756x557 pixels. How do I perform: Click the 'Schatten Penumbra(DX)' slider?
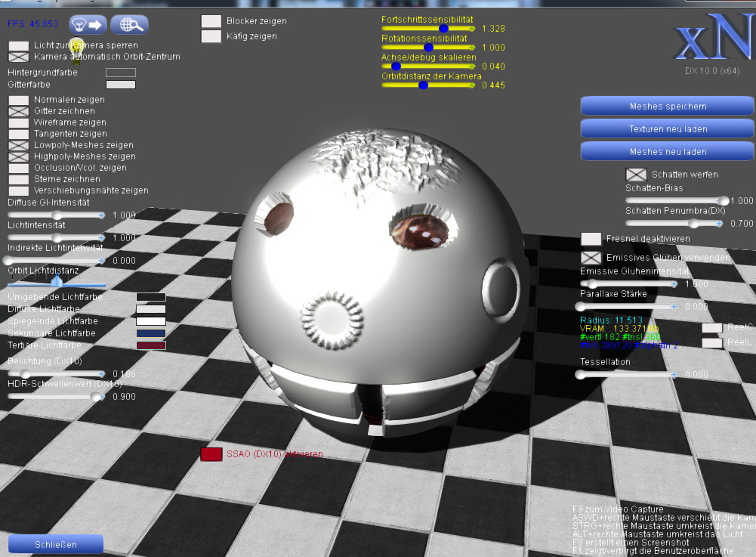(674, 224)
